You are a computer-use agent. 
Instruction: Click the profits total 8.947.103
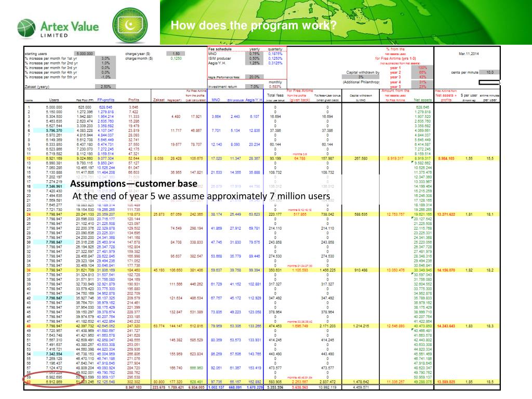(x=134, y=387)
